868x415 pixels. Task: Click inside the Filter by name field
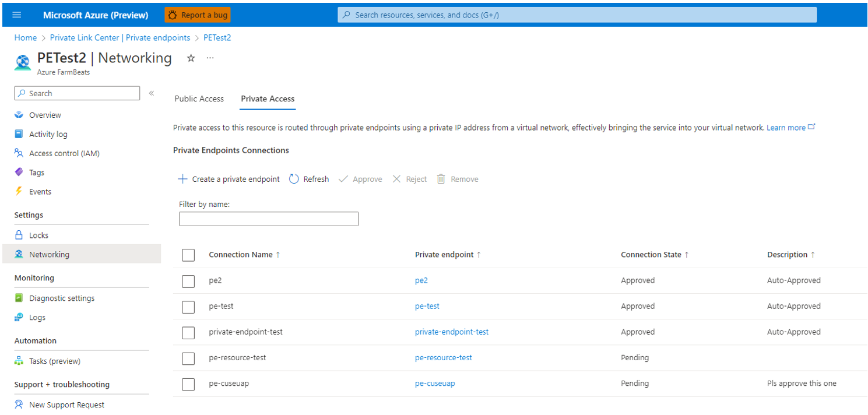(x=268, y=219)
